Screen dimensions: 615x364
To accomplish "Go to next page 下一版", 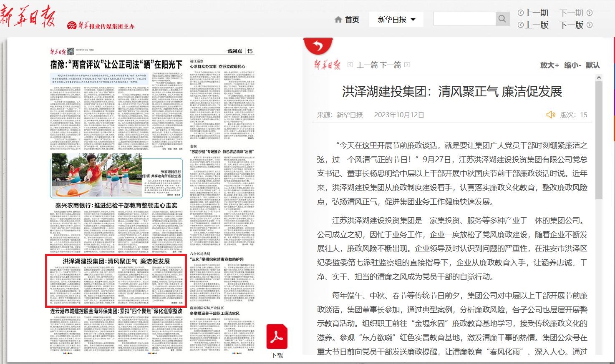I will [x=571, y=25].
